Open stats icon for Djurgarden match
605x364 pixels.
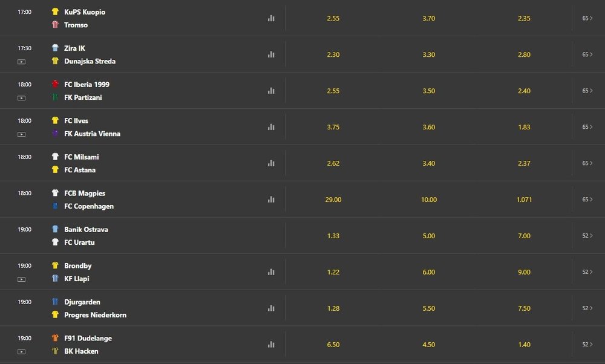(x=271, y=308)
